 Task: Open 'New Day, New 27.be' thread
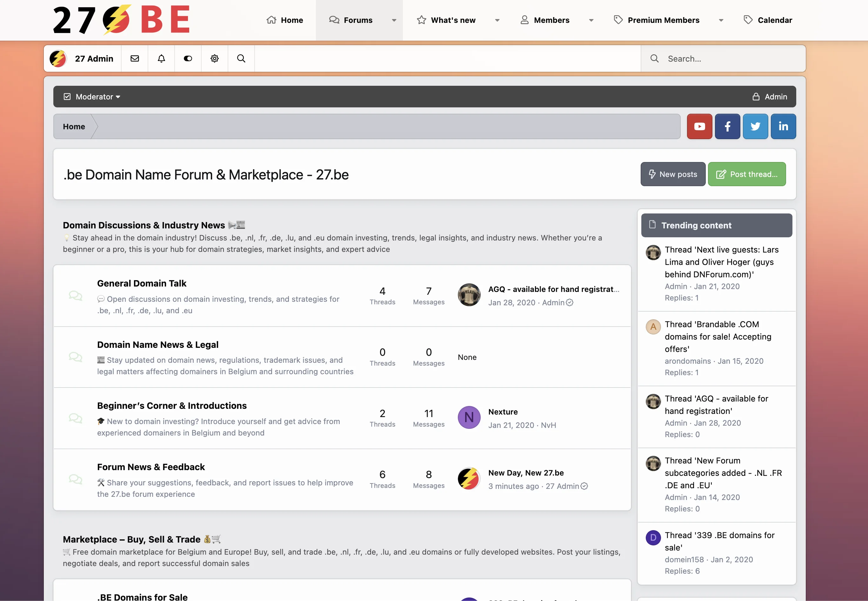pyautogui.click(x=526, y=473)
